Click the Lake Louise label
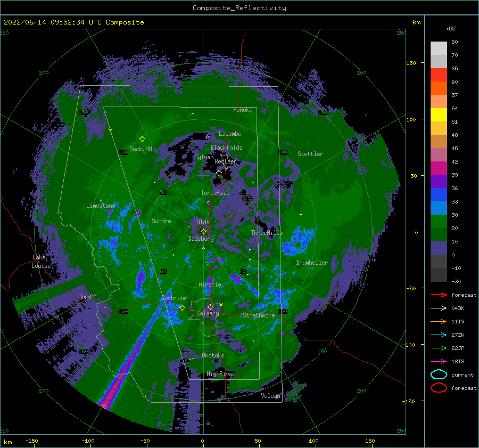 (x=41, y=262)
